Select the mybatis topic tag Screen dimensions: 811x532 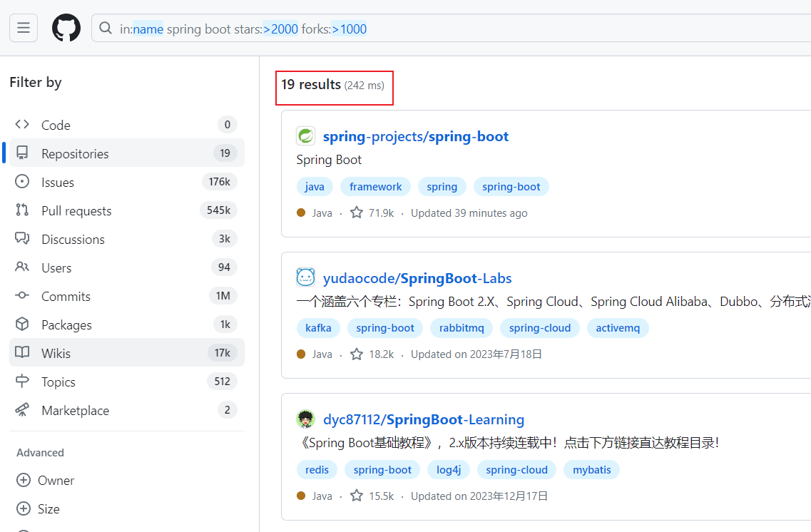(592, 469)
